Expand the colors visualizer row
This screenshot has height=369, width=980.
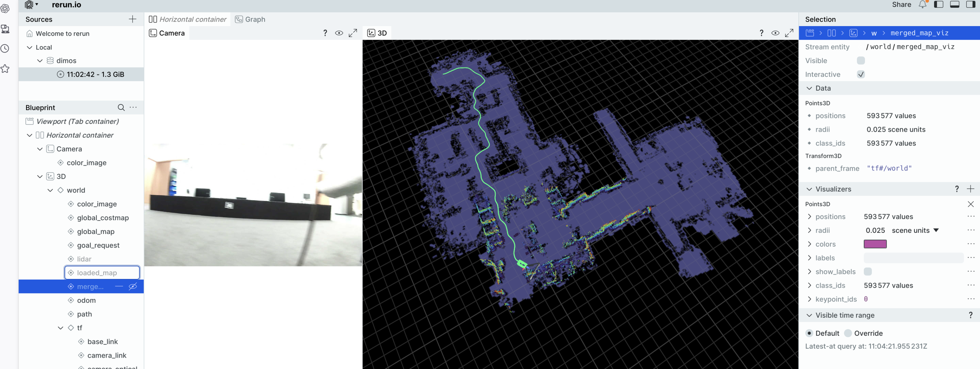809,244
